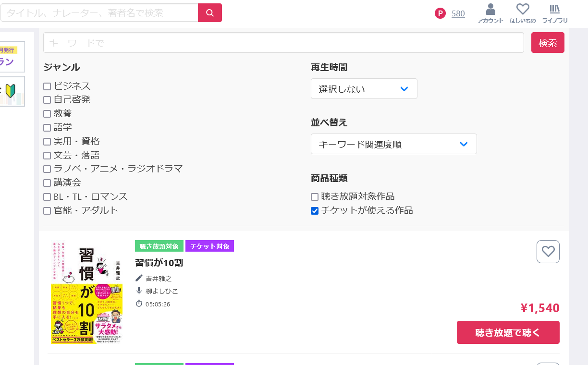Add 習慣が10割 to wishlist via heart
This screenshot has height=365, width=588.
click(x=548, y=252)
